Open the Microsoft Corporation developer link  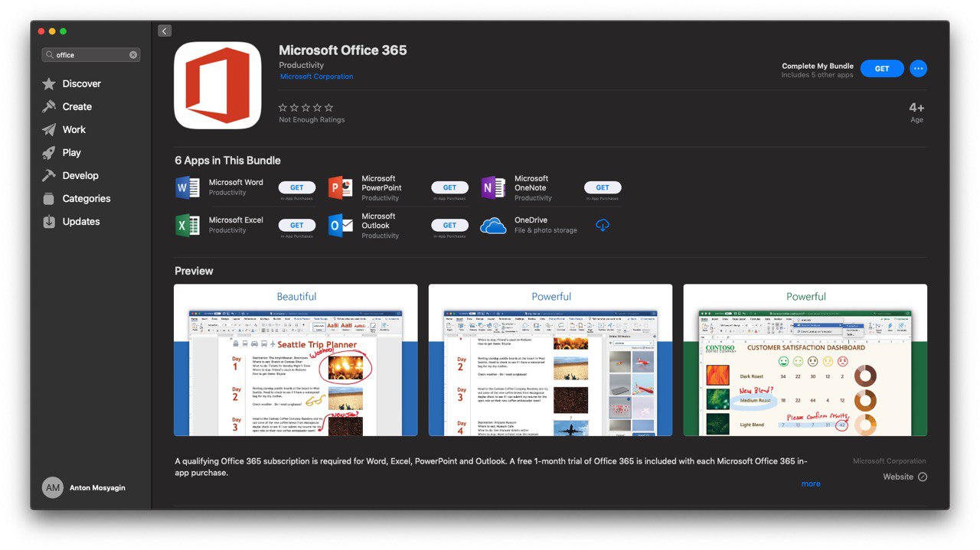(x=316, y=76)
